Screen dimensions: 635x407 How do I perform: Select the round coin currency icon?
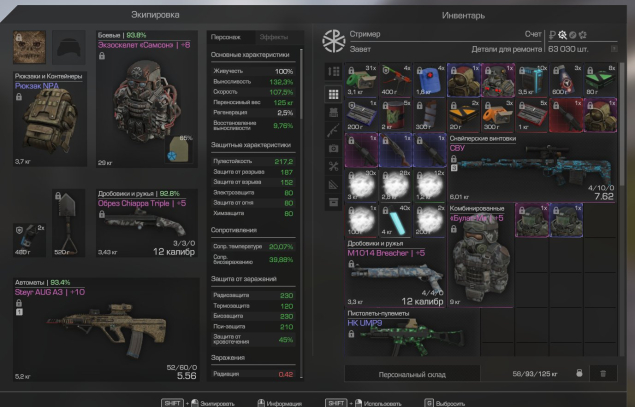click(x=573, y=35)
